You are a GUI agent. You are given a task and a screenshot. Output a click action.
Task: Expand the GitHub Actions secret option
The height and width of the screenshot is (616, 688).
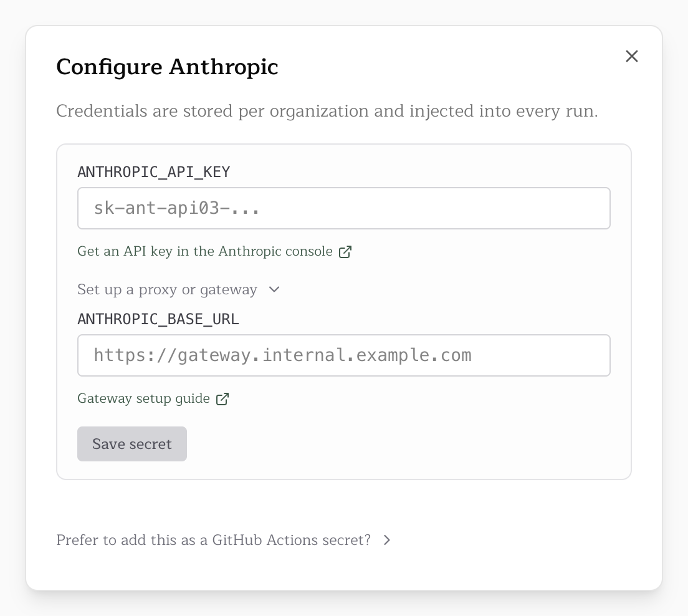click(223, 539)
